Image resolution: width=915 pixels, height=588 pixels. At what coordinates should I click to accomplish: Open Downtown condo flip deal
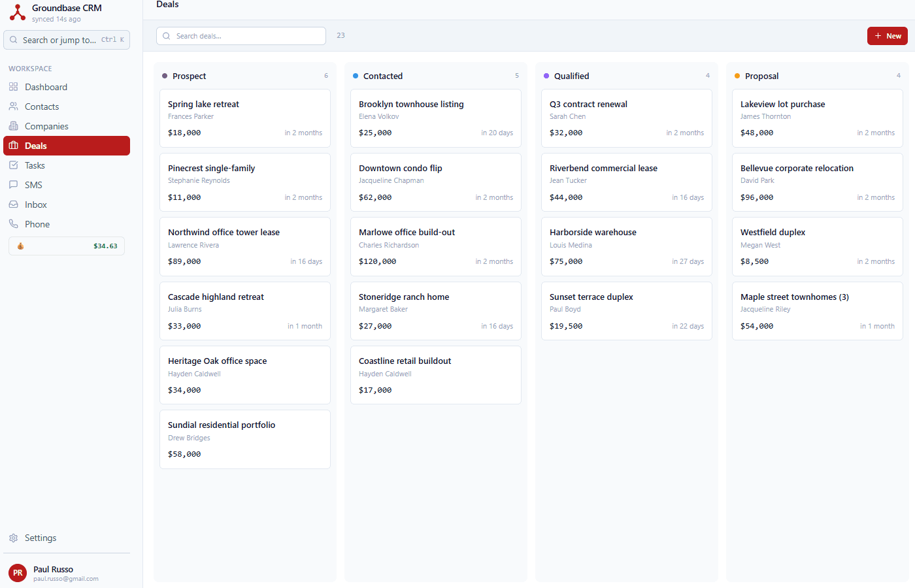(436, 182)
